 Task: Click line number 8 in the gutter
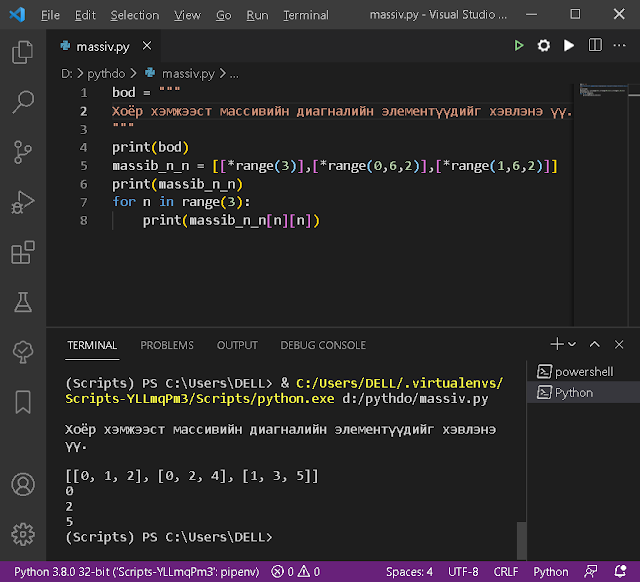(x=83, y=221)
